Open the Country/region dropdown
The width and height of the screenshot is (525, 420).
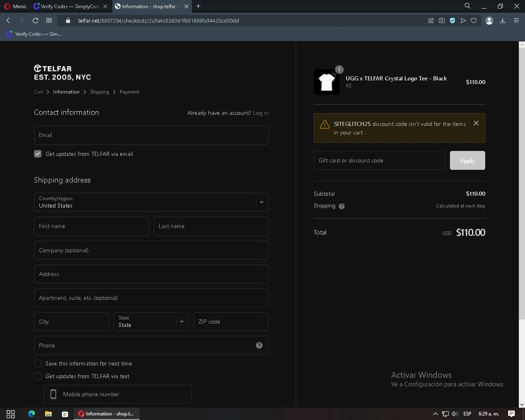click(x=151, y=202)
